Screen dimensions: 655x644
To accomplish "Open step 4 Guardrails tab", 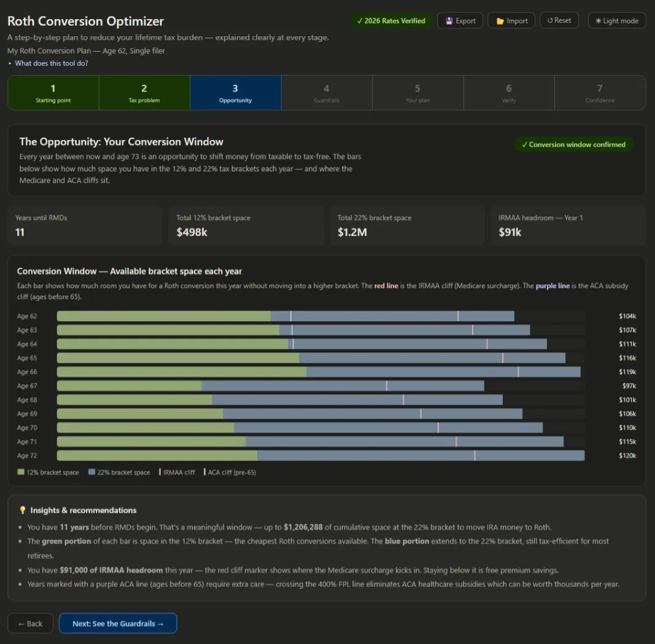I will [x=326, y=93].
